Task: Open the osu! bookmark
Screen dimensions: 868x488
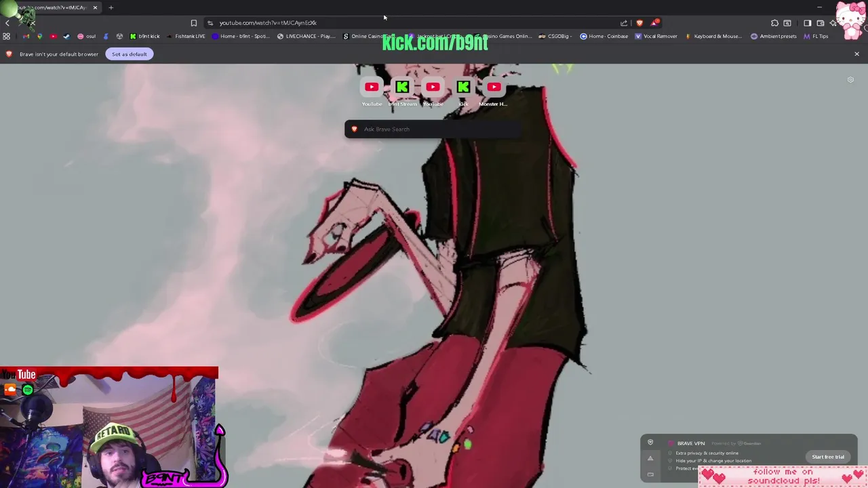Action: point(86,37)
